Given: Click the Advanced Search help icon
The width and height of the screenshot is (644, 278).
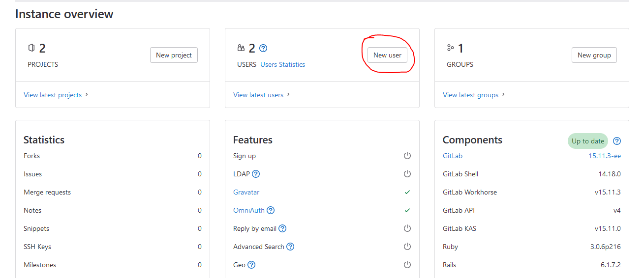Looking at the screenshot, I should click(x=290, y=247).
